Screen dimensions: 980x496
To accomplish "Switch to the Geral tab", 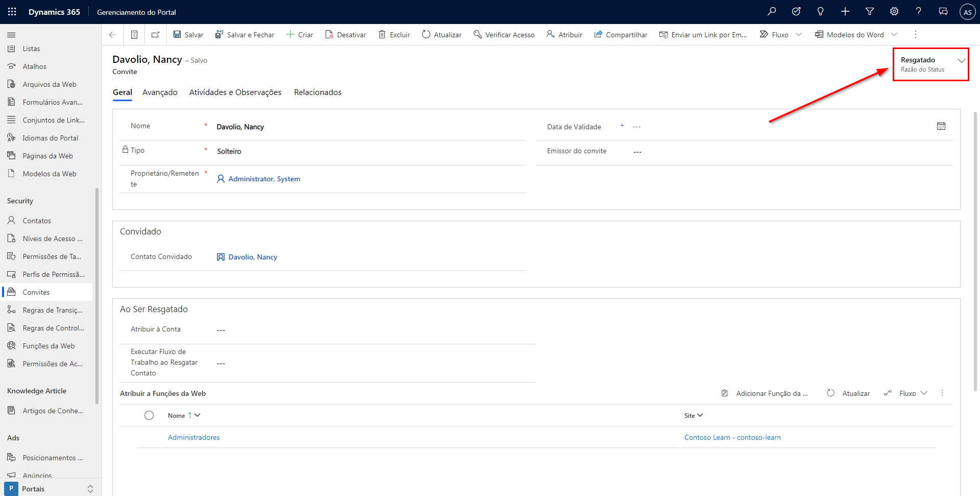I will pos(122,92).
